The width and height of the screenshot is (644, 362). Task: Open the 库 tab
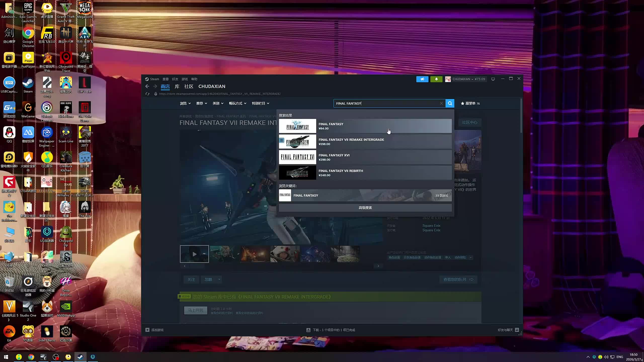[x=177, y=86]
